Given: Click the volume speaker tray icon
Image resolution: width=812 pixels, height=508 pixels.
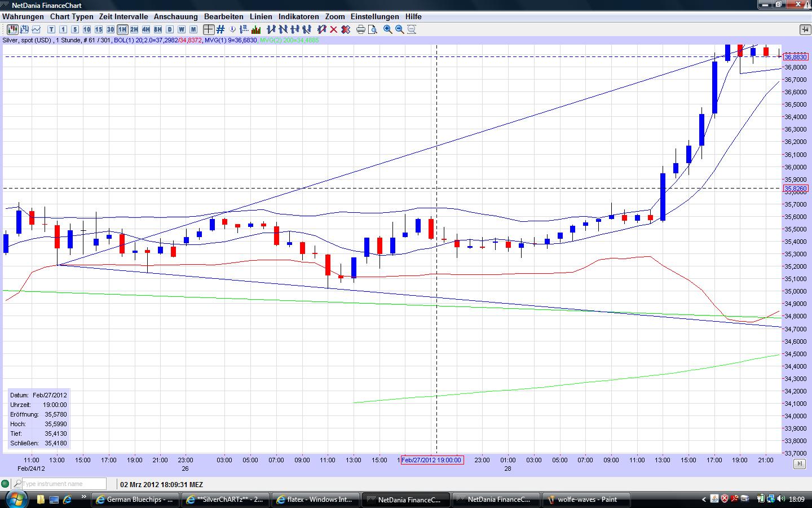Looking at the screenshot, I should point(781,499).
